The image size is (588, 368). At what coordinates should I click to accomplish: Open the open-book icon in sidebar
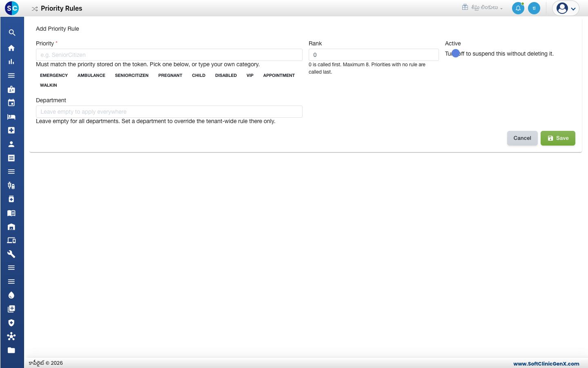pos(11,213)
